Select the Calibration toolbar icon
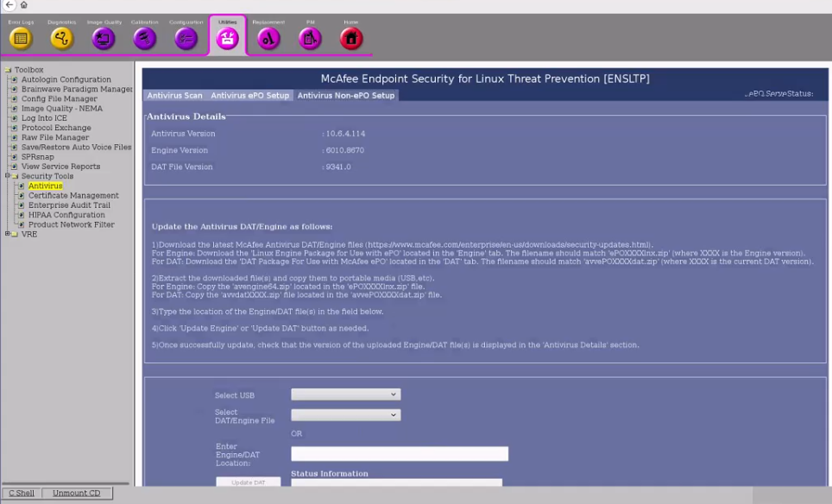Image resolution: width=832 pixels, height=504 pixels. point(144,38)
